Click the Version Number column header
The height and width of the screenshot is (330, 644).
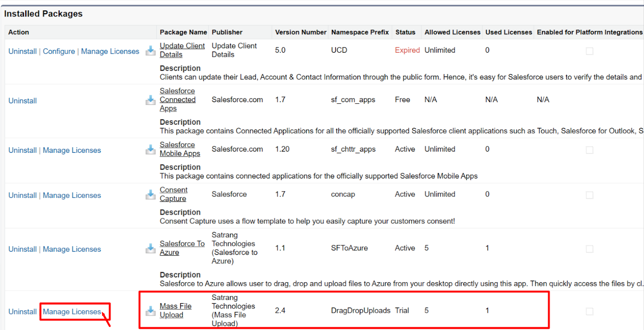(301, 32)
